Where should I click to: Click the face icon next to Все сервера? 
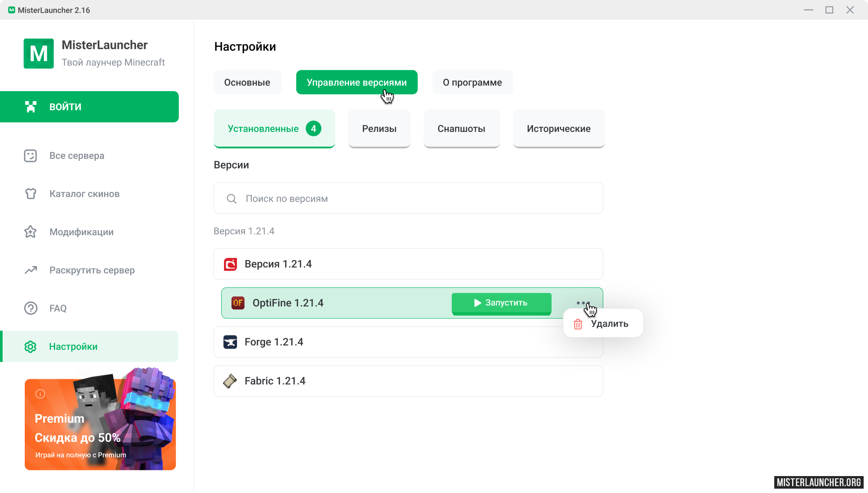pos(30,156)
